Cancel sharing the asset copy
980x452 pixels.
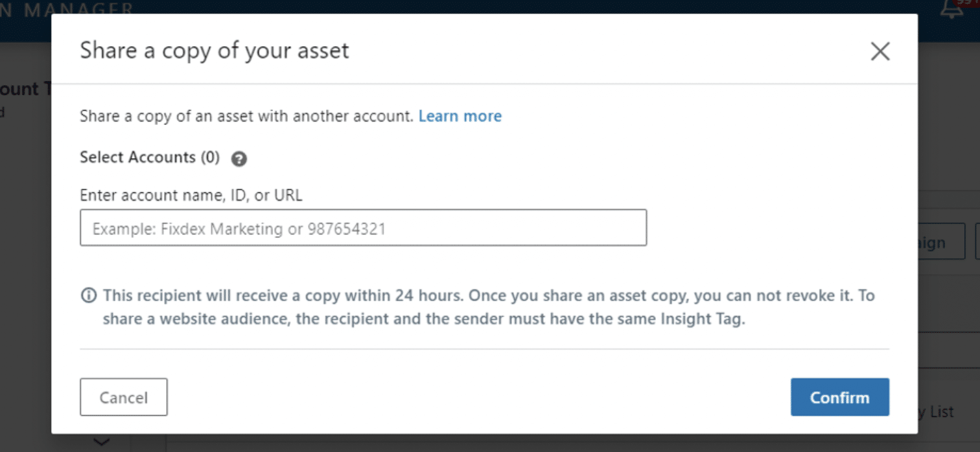point(124,397)
